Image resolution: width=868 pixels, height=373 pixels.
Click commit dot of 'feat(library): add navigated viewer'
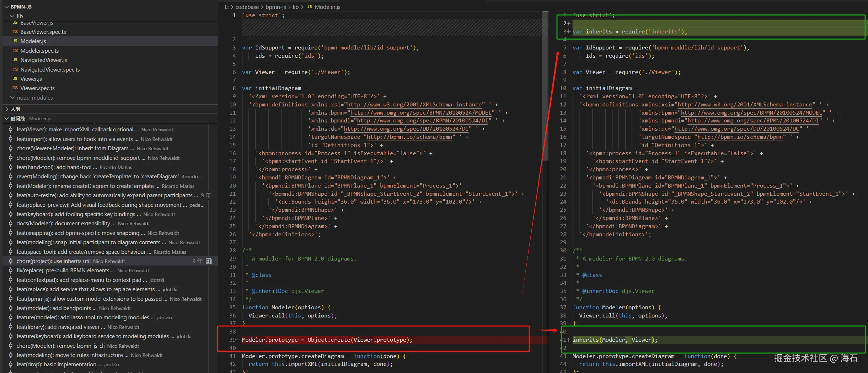point(11,327)
